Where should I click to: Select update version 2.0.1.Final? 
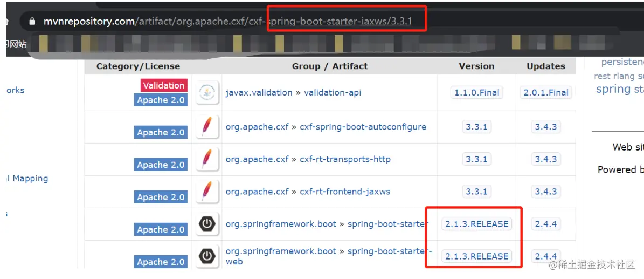[x=546, y=93]
